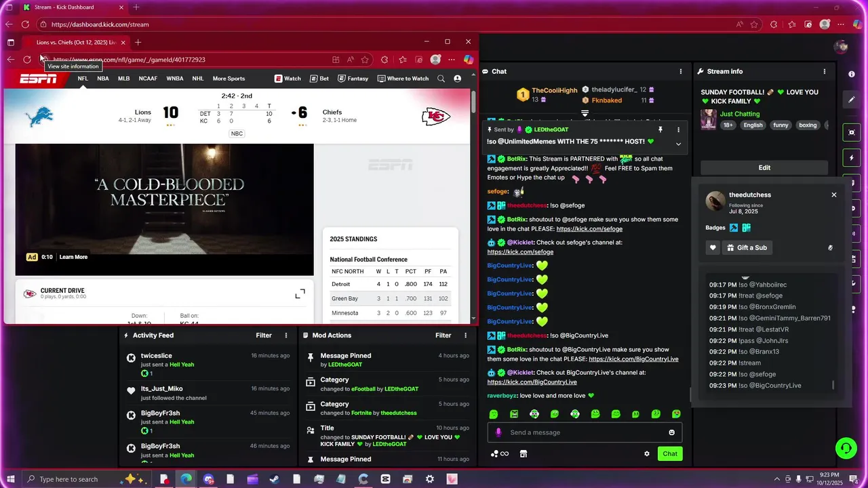Open the Chat panel three-dot menu
The width and height of the screenshot is (868, 488).
pyautogui.click(x=681, y=71)
